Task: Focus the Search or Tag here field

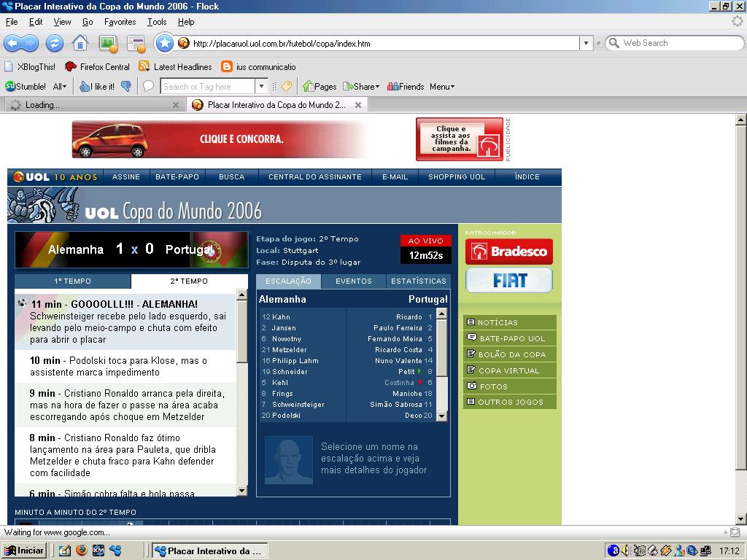Action: click(x=208, y=86)
